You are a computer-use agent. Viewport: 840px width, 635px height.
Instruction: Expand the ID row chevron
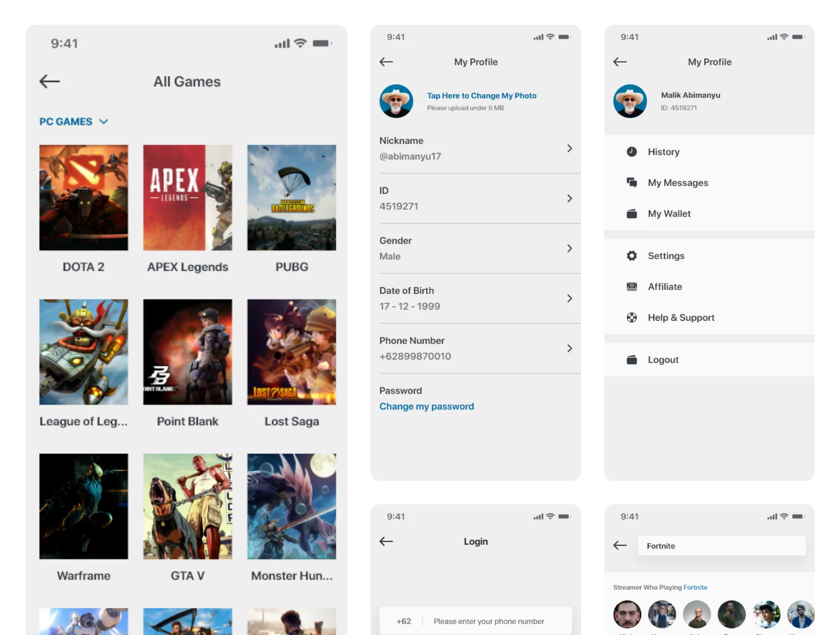tap(569, 198)
